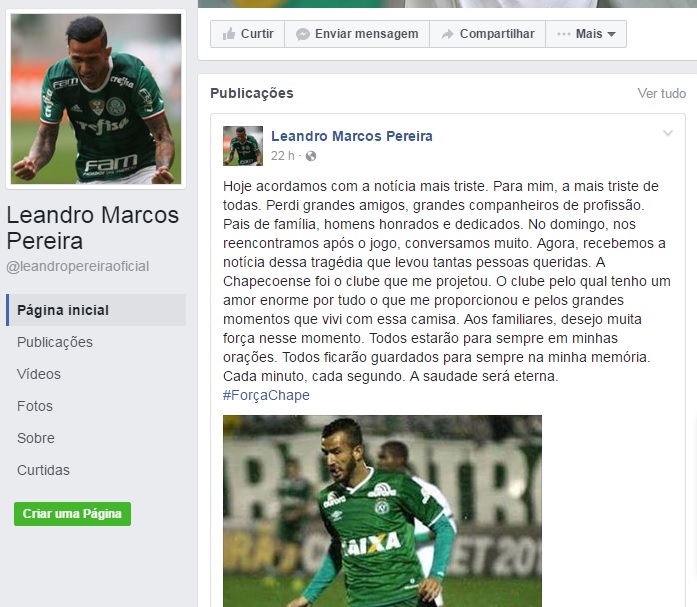Open the Publicações sidebar tab

pos(55,342)
